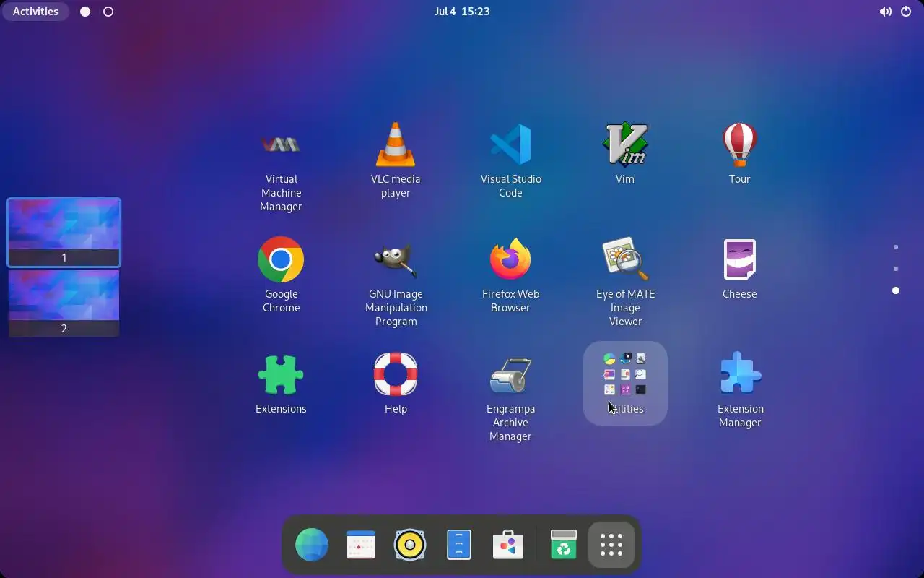Open the volume indicator in top bar

tap(885, 12)
